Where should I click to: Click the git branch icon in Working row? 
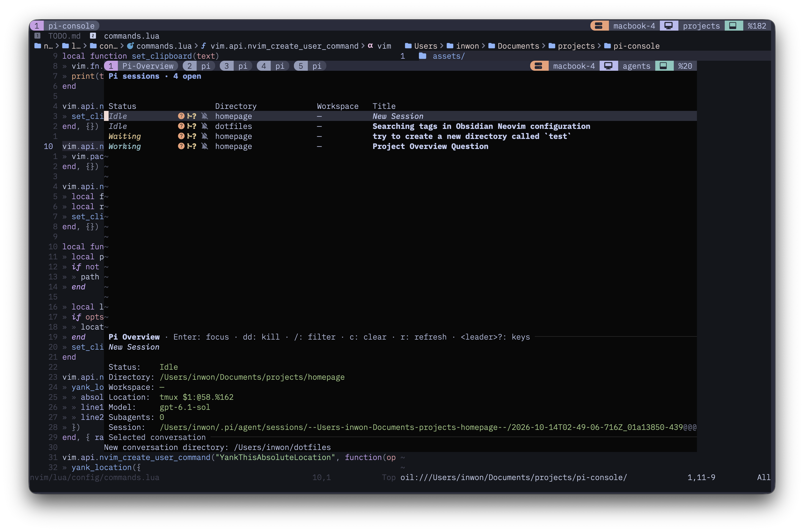click(191, 146)
